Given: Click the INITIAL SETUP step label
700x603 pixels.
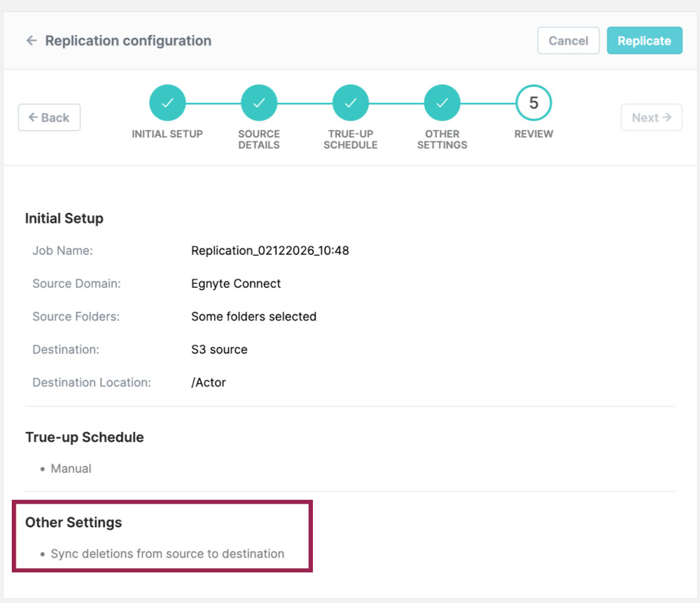Looking at the screenshot, I should pyautogui.click(x=167, y=134).
